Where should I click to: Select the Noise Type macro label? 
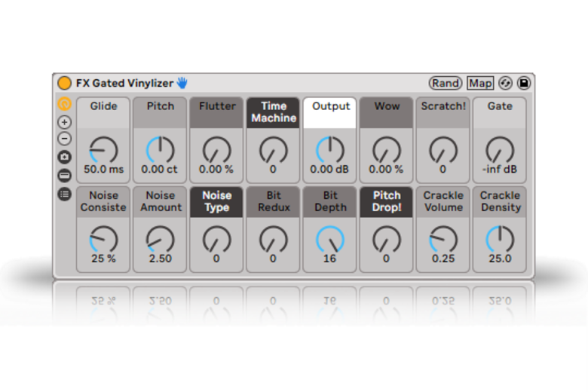[217, 202]
